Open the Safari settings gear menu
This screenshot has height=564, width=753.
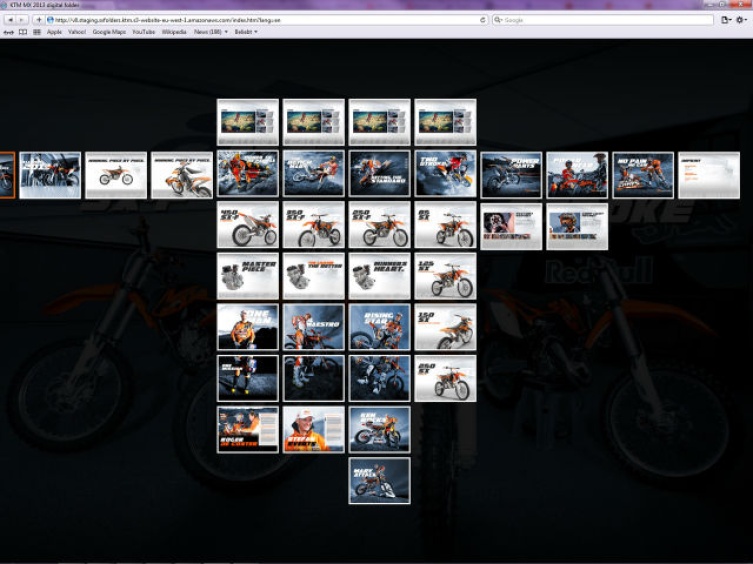(x=742, y=20)
